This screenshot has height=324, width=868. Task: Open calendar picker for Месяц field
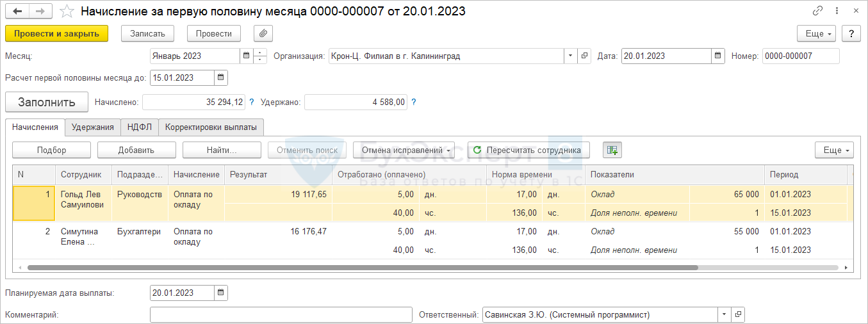tap(246, 56)
